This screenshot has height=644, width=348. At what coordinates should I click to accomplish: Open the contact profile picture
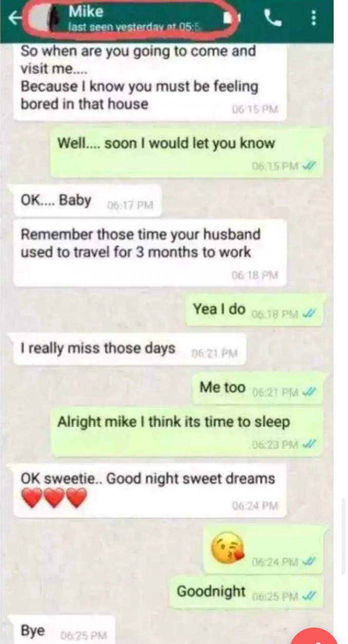[x=43, y=19]
